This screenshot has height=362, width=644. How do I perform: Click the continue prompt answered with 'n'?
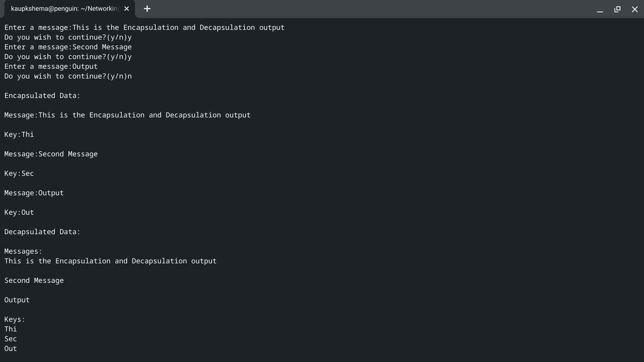pos(68,76)
